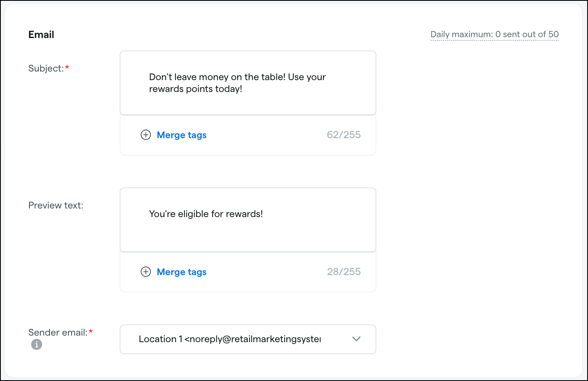This screenshot has width=588, height=381.
Task: Click the Merge tags link under Subject
Action: pyautogui.click(x=182, y=135)
